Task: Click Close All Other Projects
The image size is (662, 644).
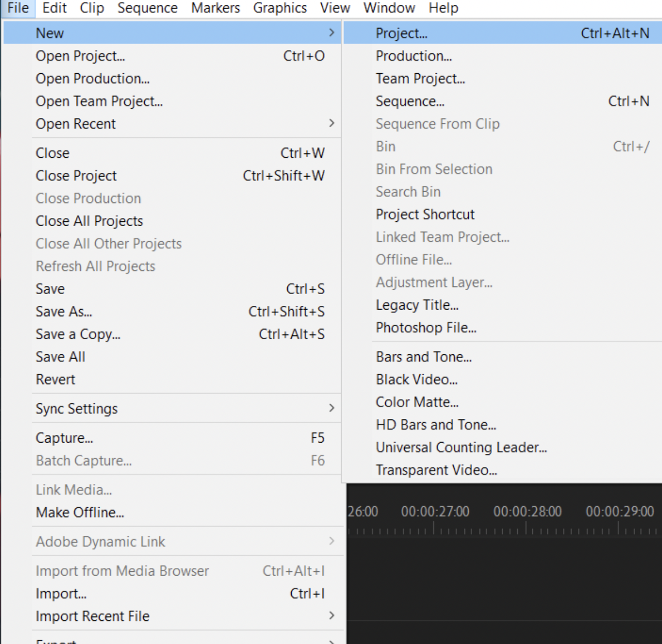Action: pyautogui.click(x=172, y=243)
